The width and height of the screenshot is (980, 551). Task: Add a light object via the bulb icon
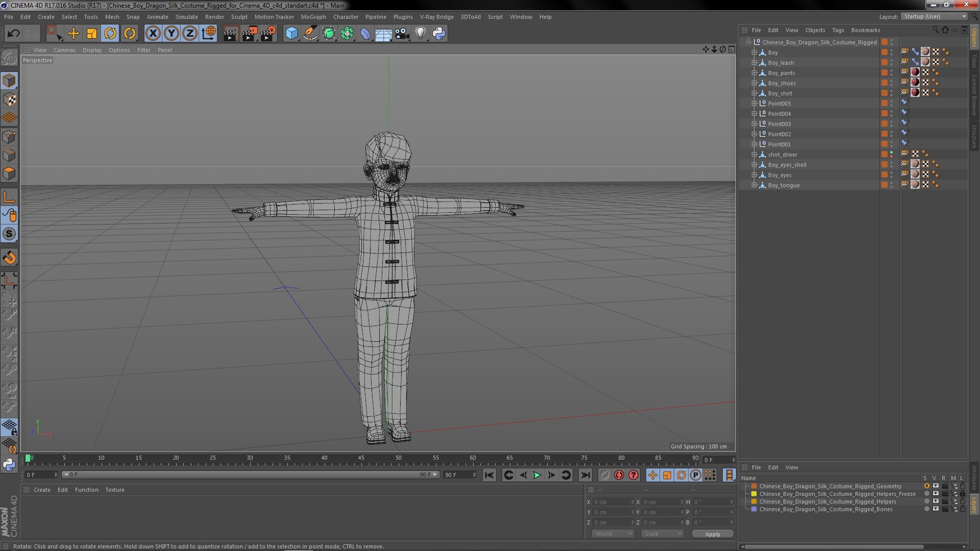[420, 34]
